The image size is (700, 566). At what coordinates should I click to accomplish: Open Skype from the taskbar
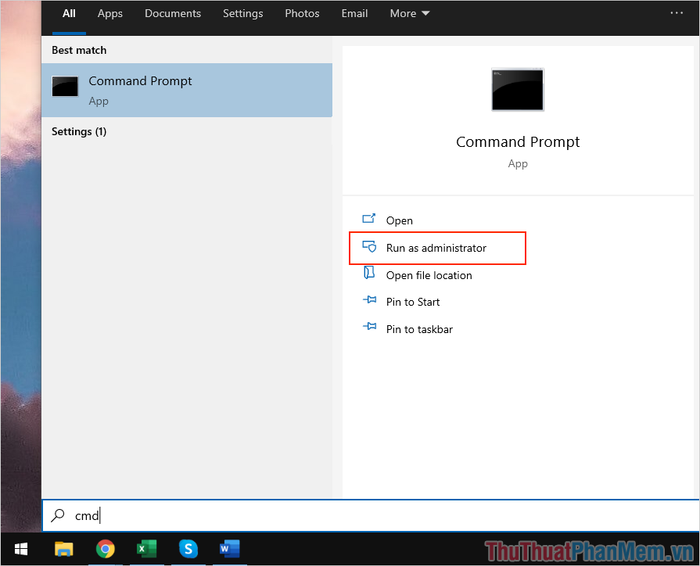188,549
